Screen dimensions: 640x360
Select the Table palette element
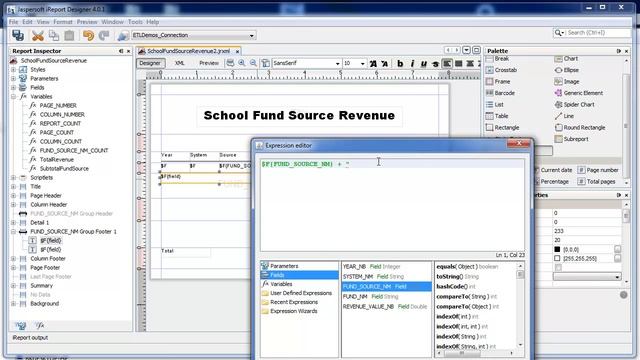pyautogui.click(x=497, y=116)
